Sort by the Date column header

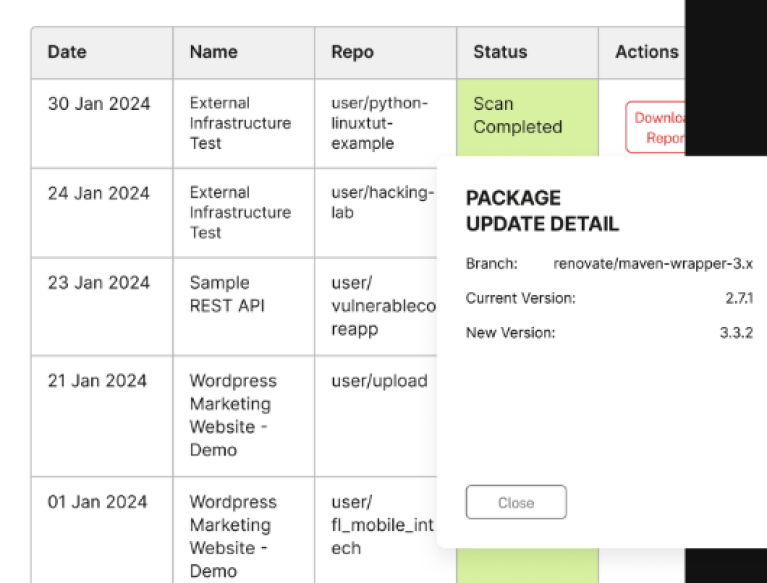click(x=67, y=52)
